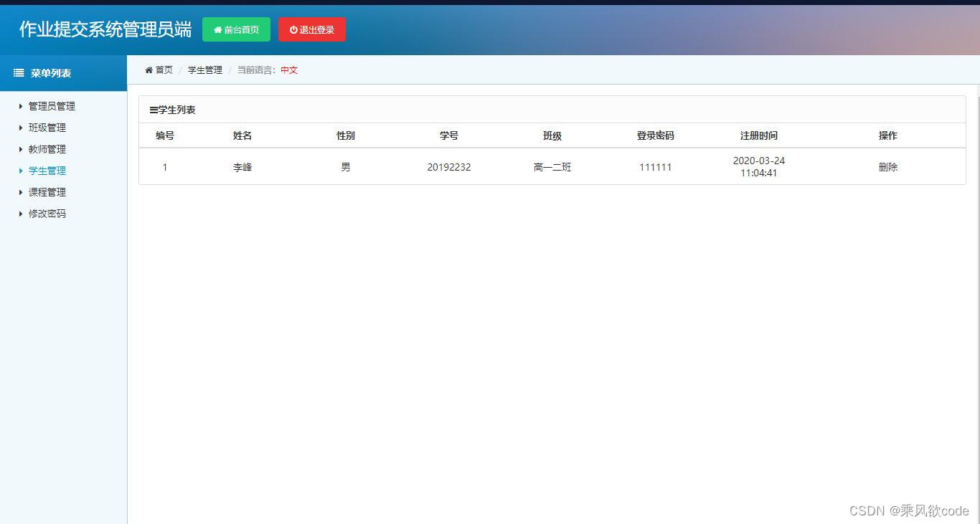This screenshot has width=980, height=524.
Task: Expand the 班级管理 sidebar menu
Action: pyautogui.click(x=47, y=128)
